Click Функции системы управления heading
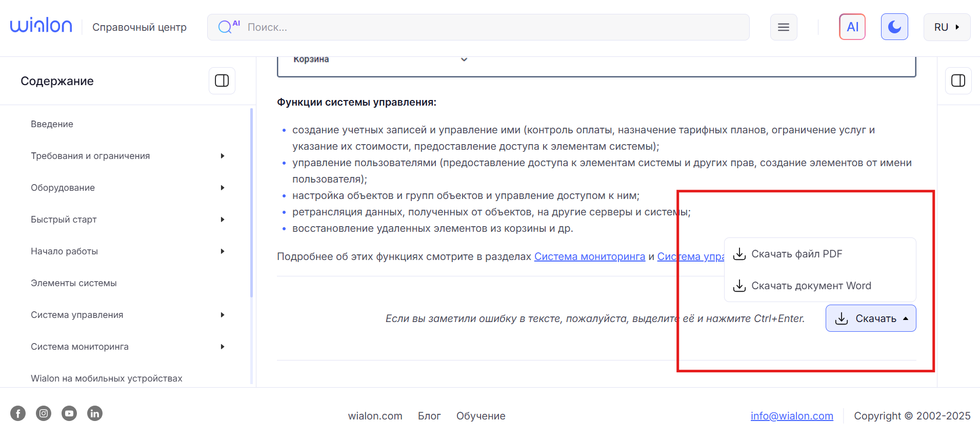This screenshot has height=441, width=980. tap(356, 102)
